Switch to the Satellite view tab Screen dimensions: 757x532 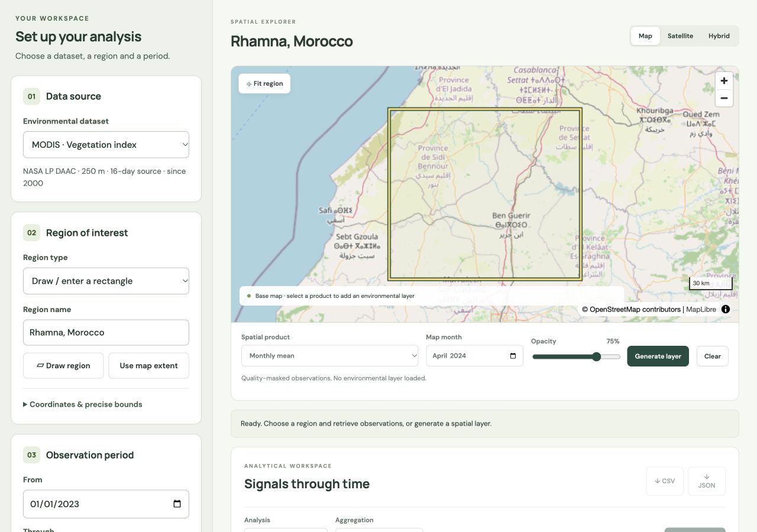680,36
